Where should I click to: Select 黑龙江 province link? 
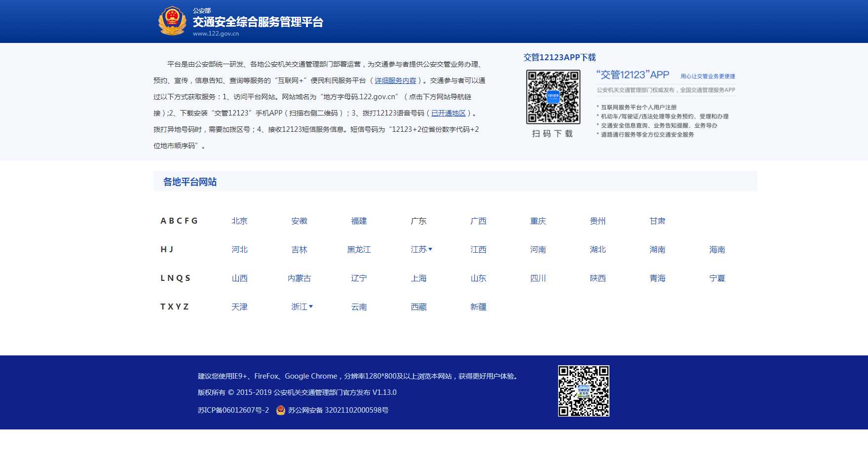pyautogui.click(x=359, y=250)
